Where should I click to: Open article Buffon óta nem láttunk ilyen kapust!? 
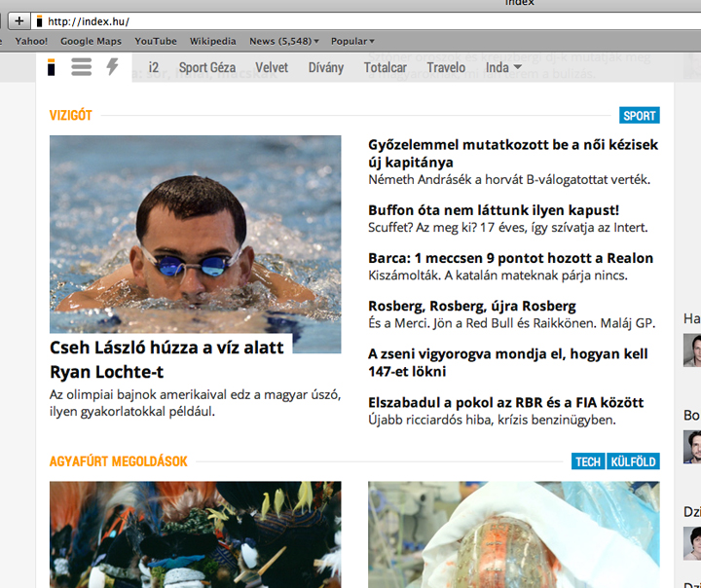coord(494,210)
